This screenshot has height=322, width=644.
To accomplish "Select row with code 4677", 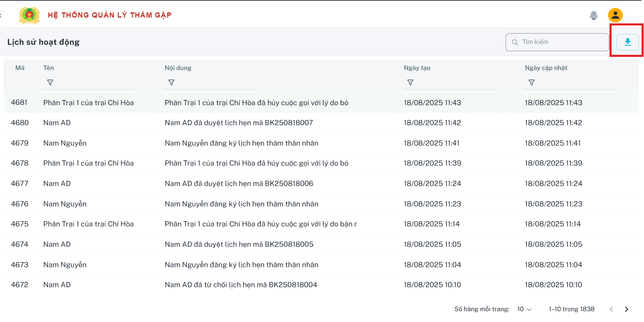I will [321, 184].
